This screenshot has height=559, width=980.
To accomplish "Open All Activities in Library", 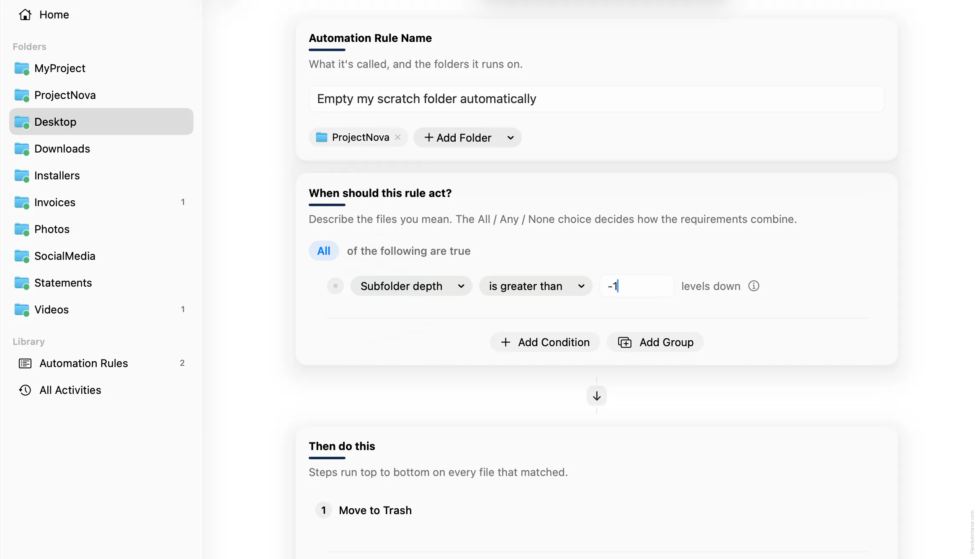I will coord(101,390).
